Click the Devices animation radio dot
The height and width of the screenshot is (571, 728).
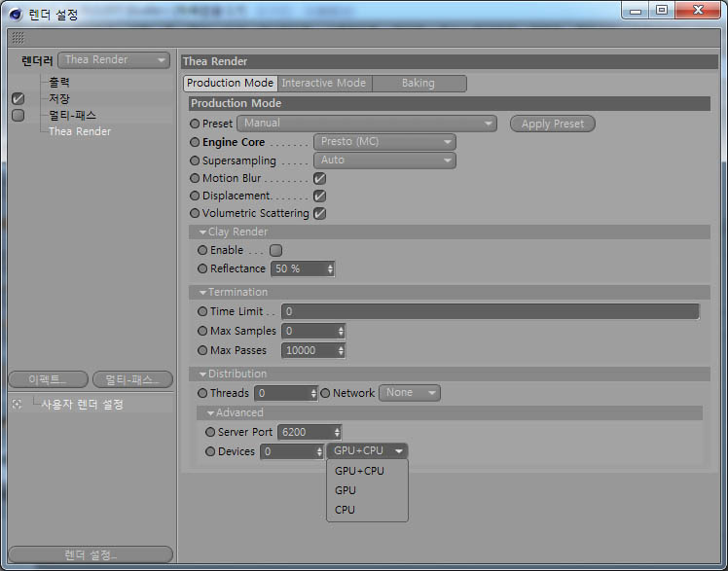click(x=210, y=451)
